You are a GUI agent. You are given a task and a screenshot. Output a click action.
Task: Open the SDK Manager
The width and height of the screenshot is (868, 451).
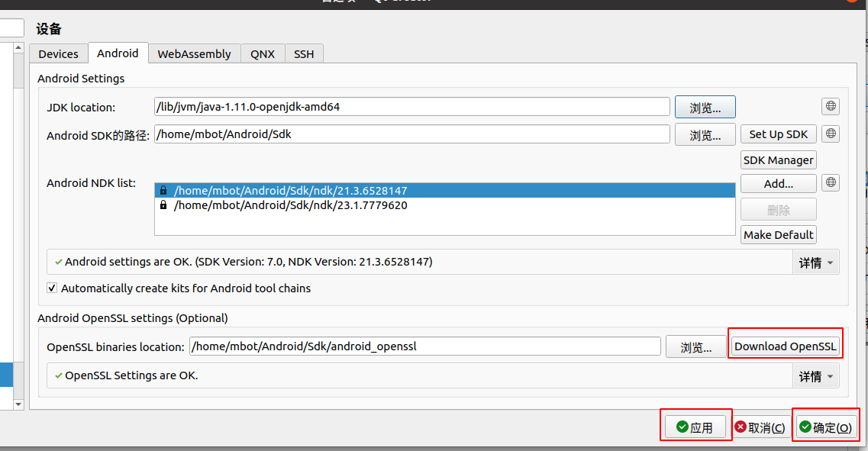pyautogui.click(x=778, y=159)
